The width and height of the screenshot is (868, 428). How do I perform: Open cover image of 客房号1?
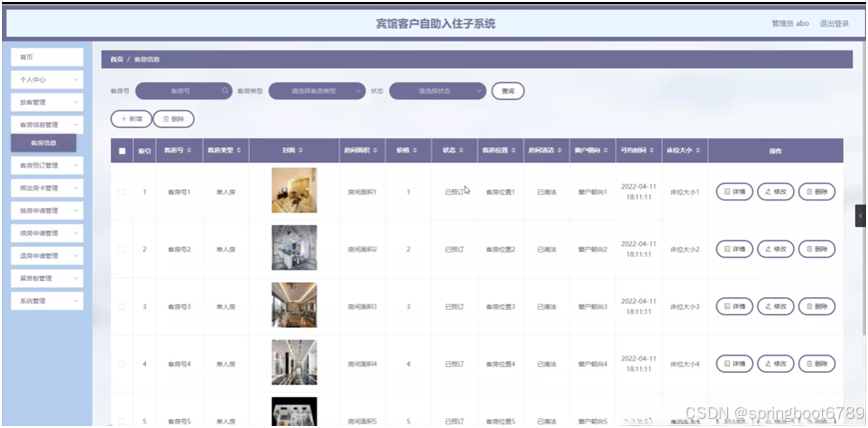pyautogui.click(x=294, y=191)
